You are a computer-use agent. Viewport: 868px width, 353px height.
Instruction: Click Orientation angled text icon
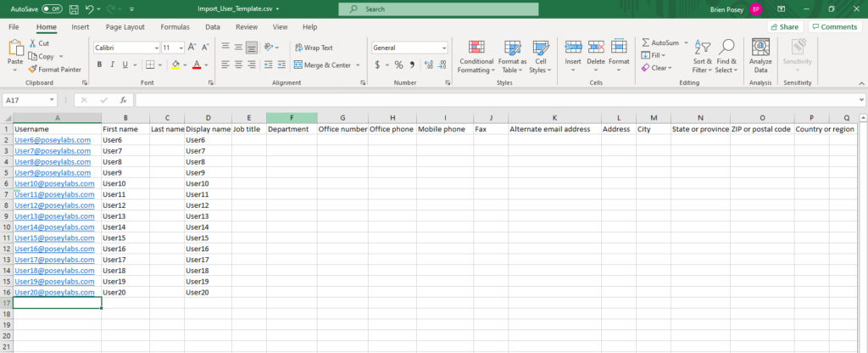point(269,48)
